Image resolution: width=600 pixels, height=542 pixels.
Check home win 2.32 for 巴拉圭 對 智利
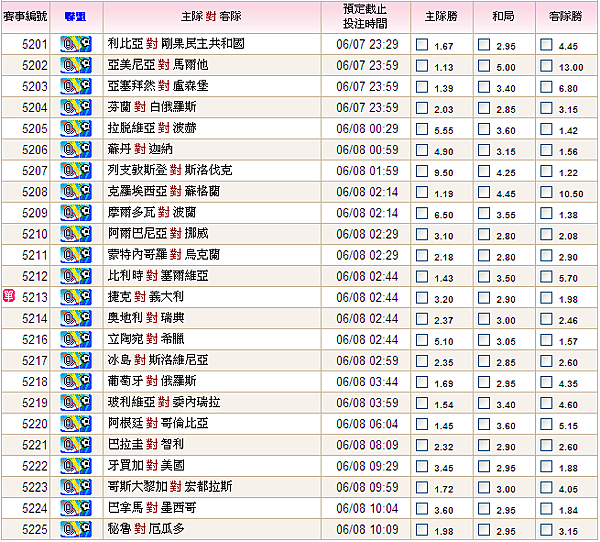[422, 445]
